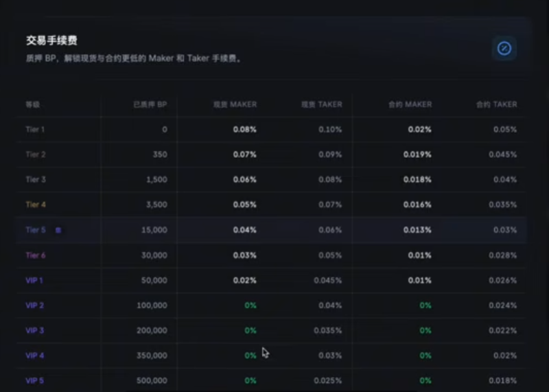Click the Tier 3 row label

(x=36, y=179)
